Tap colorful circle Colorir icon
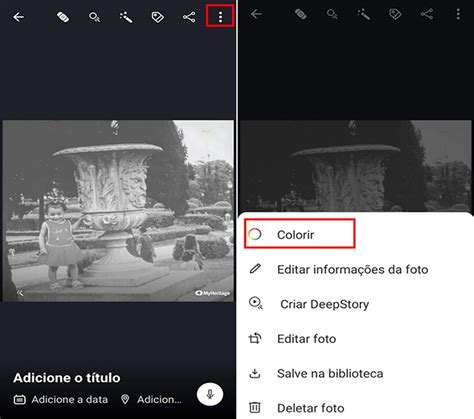Screen dimensions: 474x419 pos(255,234)
